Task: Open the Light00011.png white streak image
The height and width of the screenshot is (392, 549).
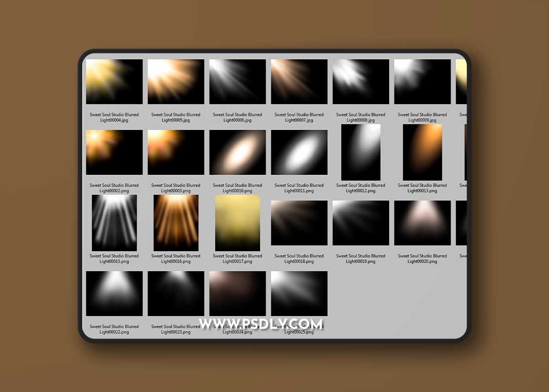Action: coord(299,152)
